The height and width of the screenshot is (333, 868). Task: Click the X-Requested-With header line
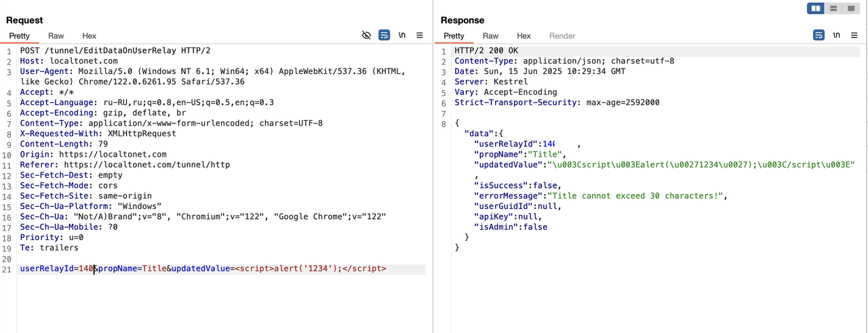point(98,134)
